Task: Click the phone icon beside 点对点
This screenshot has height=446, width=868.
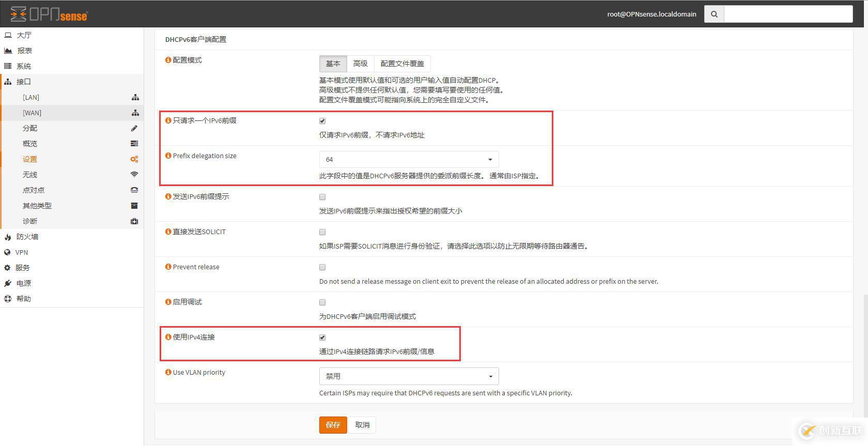Action: [134, 190]
